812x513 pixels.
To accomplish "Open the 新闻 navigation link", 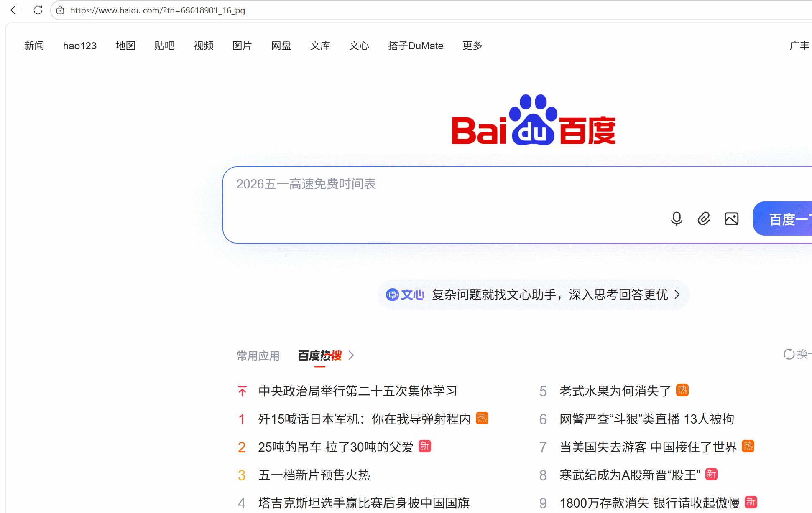I will (34, 46).
